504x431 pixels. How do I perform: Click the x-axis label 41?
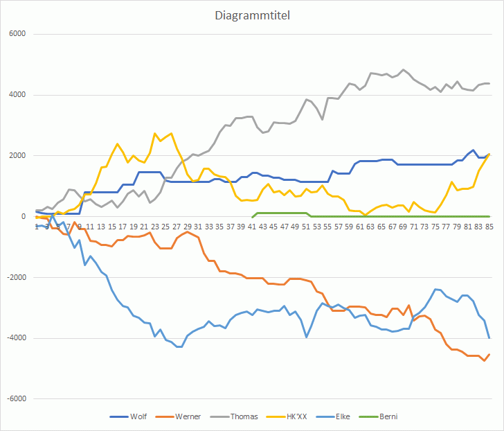pos(252,225)
